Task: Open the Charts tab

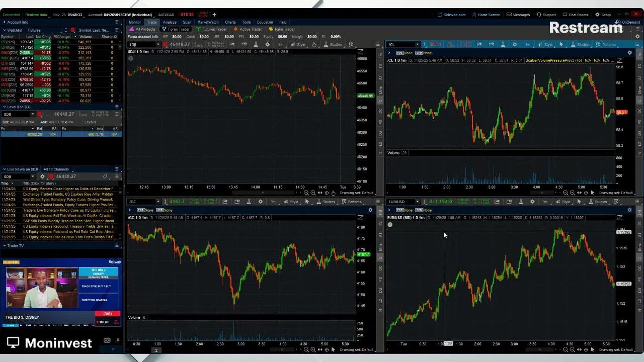Action: [x=230, y=22]
